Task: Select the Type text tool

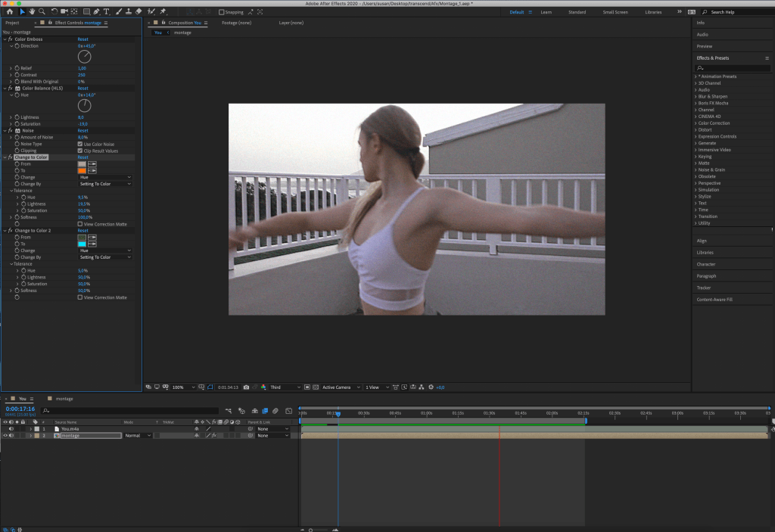Action: (x=106, y=12)
